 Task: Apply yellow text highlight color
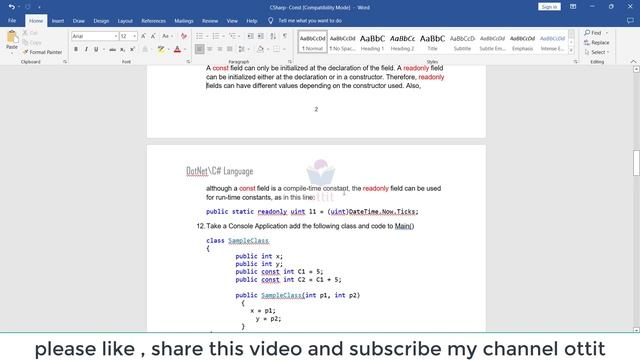click(x=161, y=49)
